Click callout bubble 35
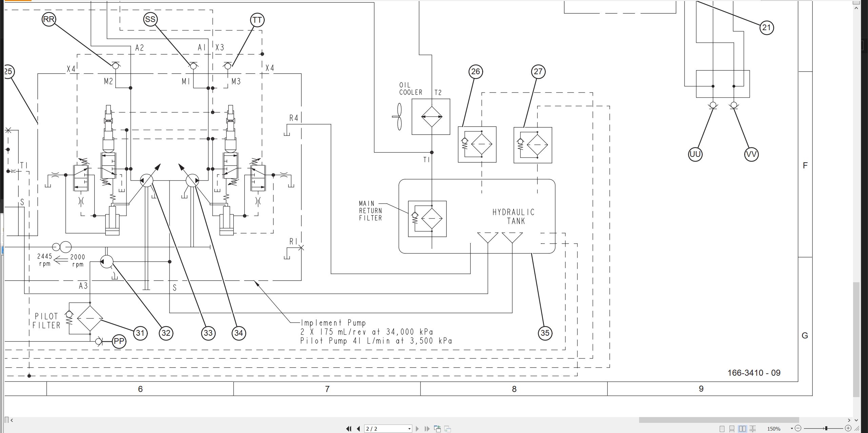Screen dimensions: 868x433 click(545, 333)
